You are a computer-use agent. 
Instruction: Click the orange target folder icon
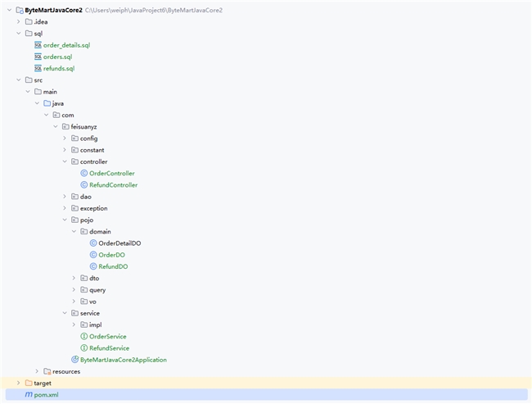29,383
